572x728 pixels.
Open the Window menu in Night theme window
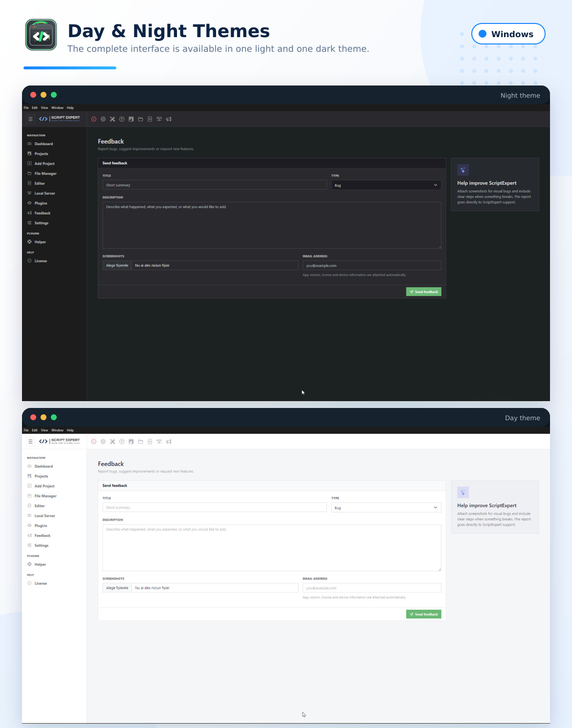[58, 108]
